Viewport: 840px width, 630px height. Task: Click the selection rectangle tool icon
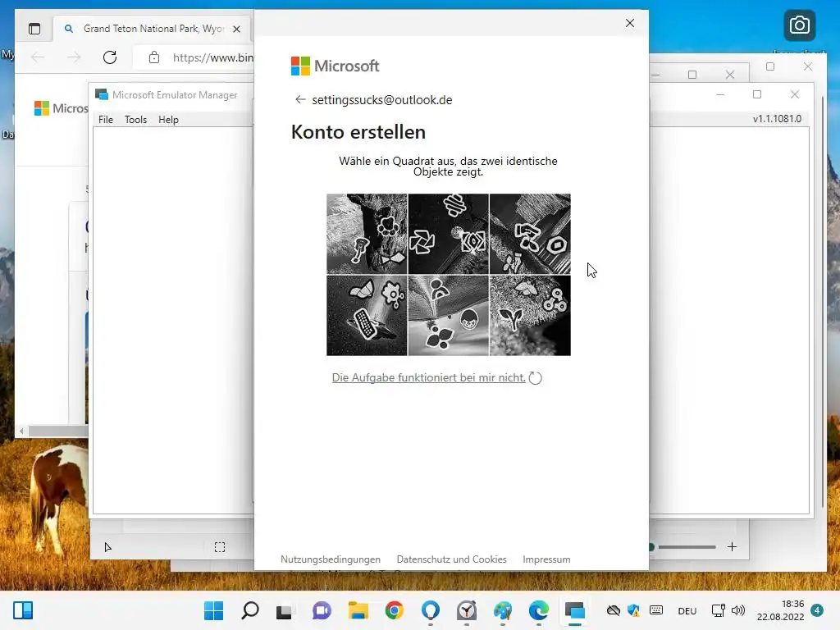point(220,547)
